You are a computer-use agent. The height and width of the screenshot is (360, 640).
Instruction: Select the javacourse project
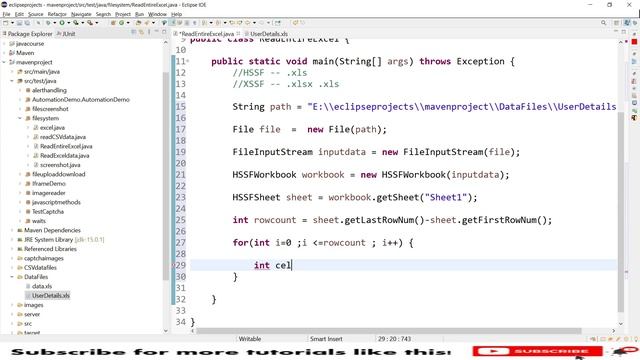coord(30,44)
